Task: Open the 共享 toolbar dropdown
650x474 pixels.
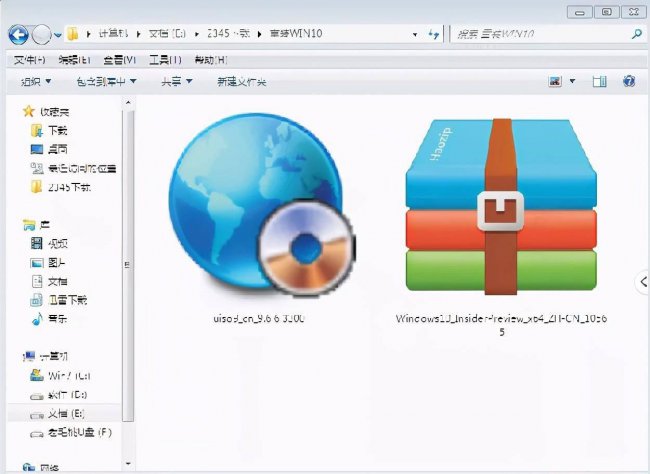Action: tap(177, 82)
